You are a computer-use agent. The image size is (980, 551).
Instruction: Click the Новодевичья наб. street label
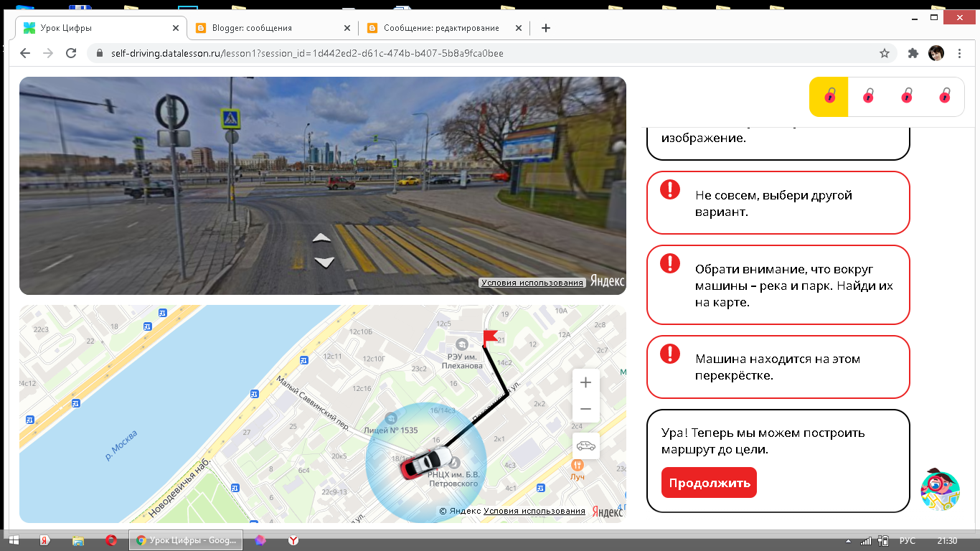179,487
